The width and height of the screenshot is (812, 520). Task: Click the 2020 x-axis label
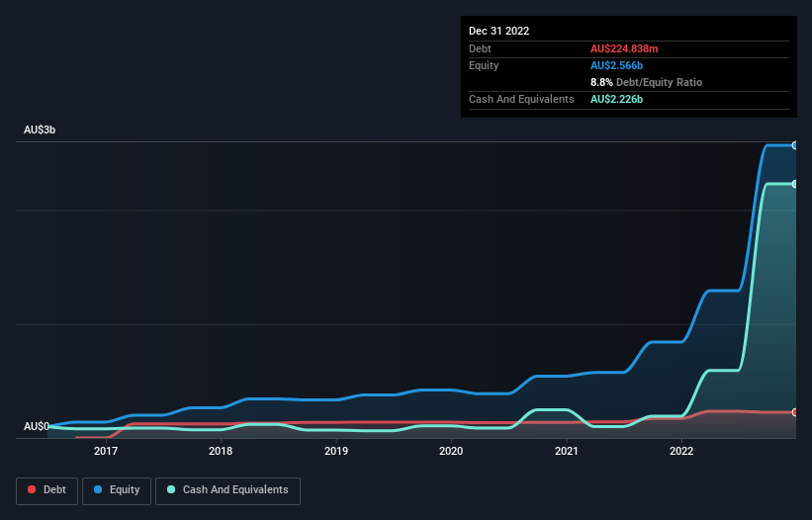451,451
